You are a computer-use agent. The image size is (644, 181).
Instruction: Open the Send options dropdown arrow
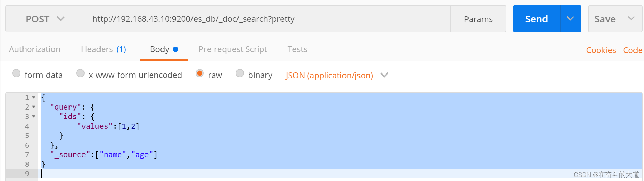[x=571, y=19]
